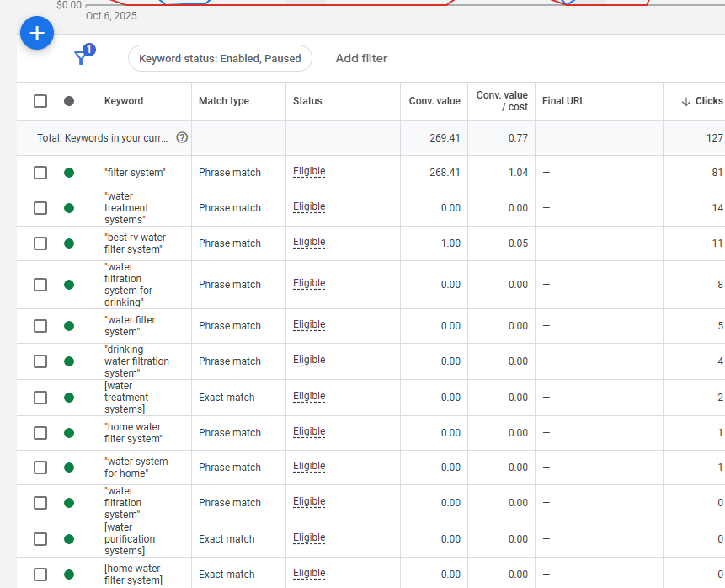The width and height of the screenshot is (725, 588).
Task: Sort by Match type column header
Action: 224,101
